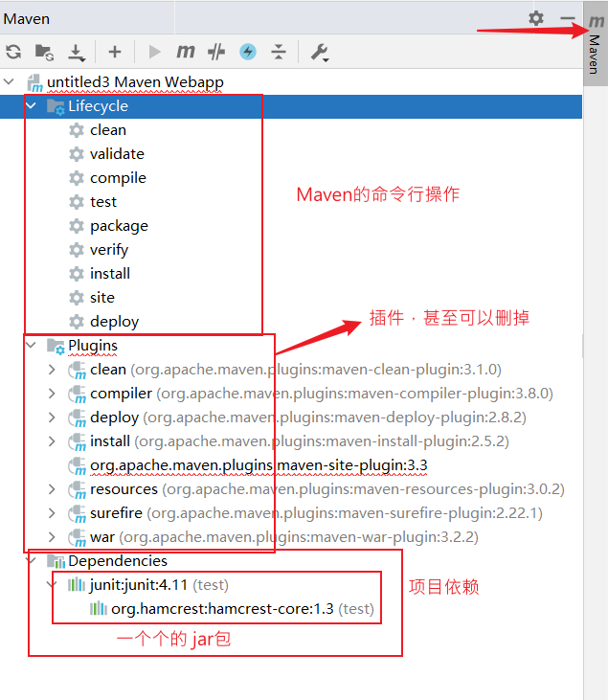Image resolution: width=608 pixels, height=700 pixels.
Task: Expand the surefire plugin node
Action: click(x=52, y=513)
